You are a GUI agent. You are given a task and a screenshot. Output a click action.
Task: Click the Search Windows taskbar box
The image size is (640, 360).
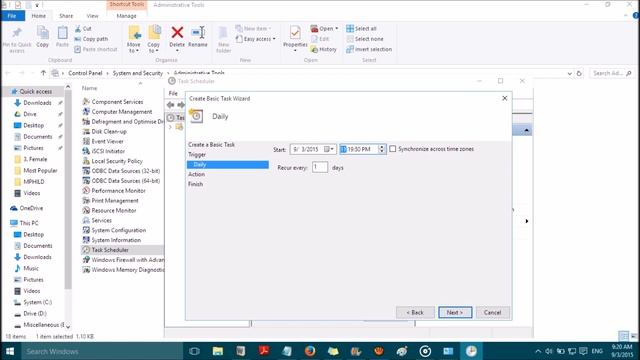click(x=102, y=351)
